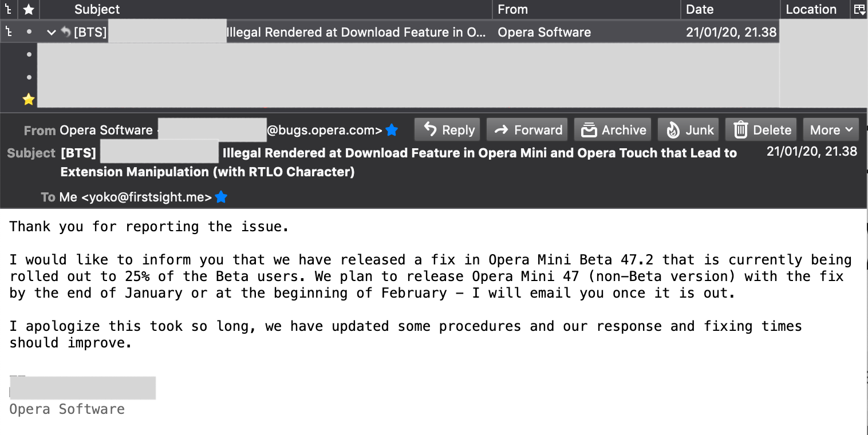868x435 pixels.
Task: Forward this email message
Action: [x=527, y=130]
